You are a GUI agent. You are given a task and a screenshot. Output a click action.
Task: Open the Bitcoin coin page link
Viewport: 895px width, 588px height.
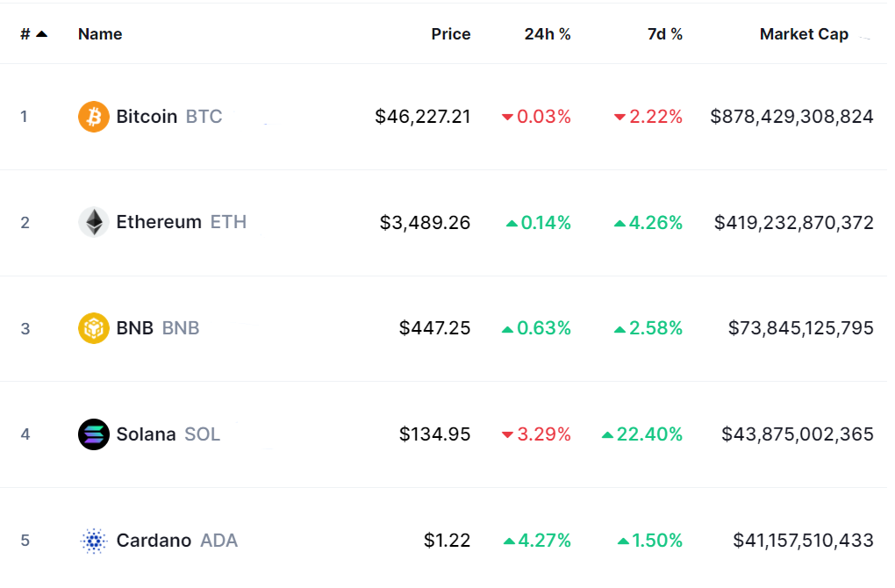coord(147,117)
